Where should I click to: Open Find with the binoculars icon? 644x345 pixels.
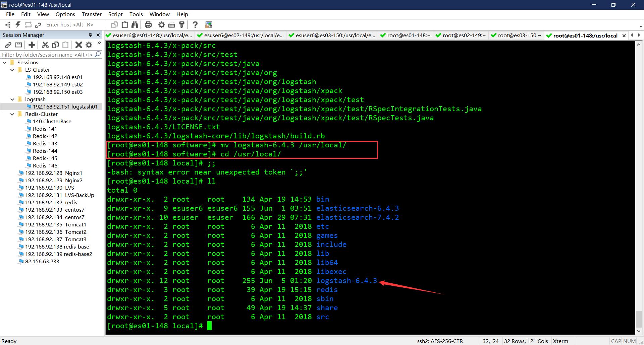135,25
